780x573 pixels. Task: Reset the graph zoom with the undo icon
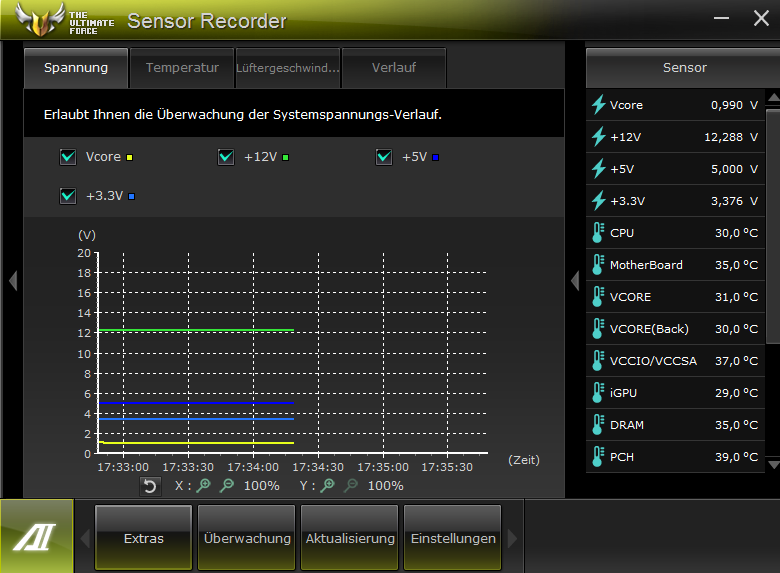150,486
